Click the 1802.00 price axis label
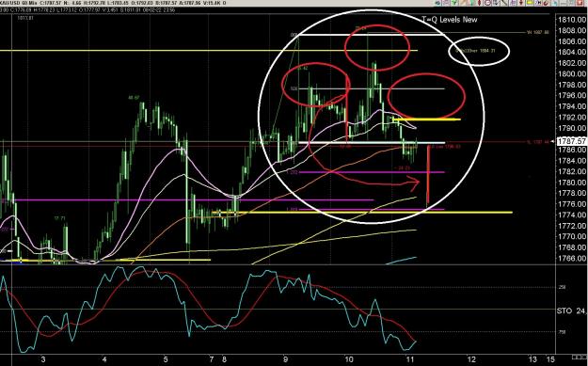Image resolution: width=588 pixels, height=366 pixels. [x=572, y=63]
